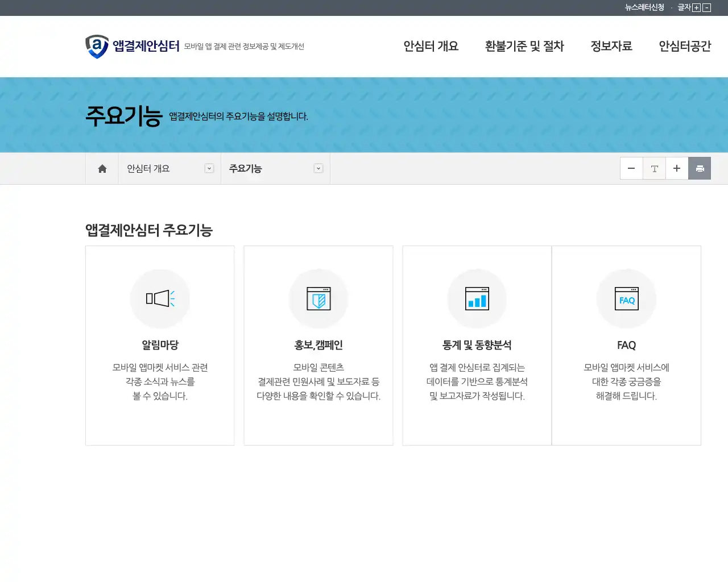Click the 앱결제안심터 site title text
728x582 pixels.
(146, 47)
